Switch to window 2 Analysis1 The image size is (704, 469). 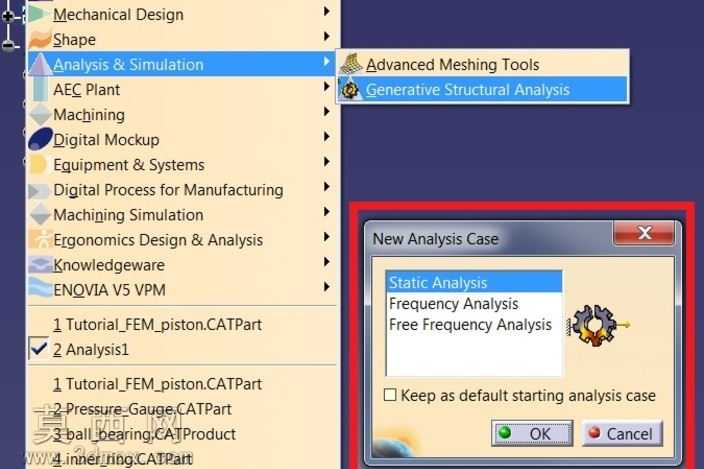tap(182, 349)
